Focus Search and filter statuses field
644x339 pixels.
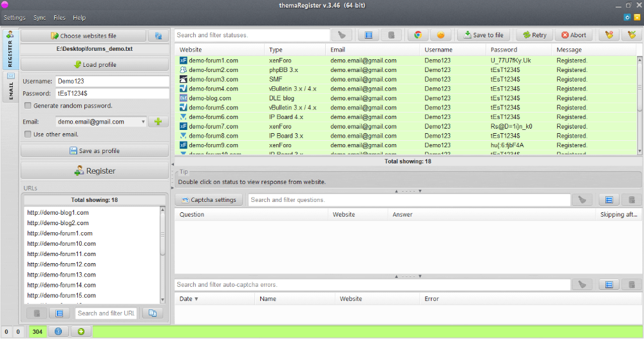(x=252, y=35)
